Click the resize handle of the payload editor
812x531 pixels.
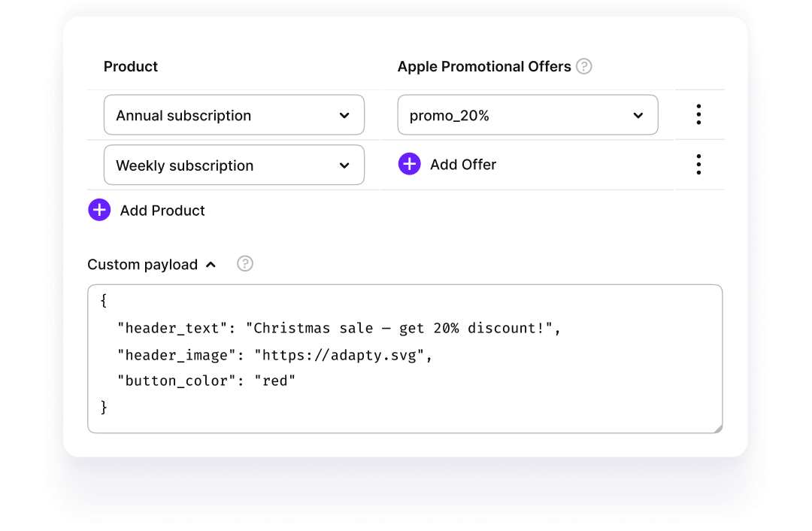(717, 427)
